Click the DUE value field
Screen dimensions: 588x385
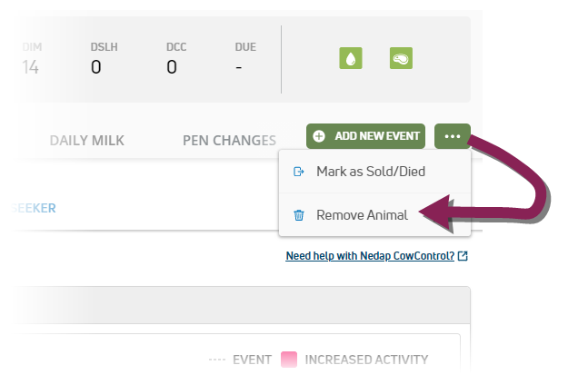(238, 67)
